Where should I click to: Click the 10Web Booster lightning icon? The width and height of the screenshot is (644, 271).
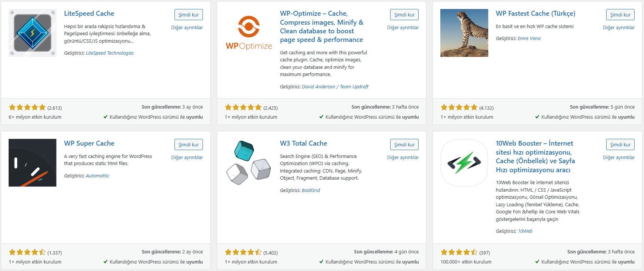tap(464, 163)
